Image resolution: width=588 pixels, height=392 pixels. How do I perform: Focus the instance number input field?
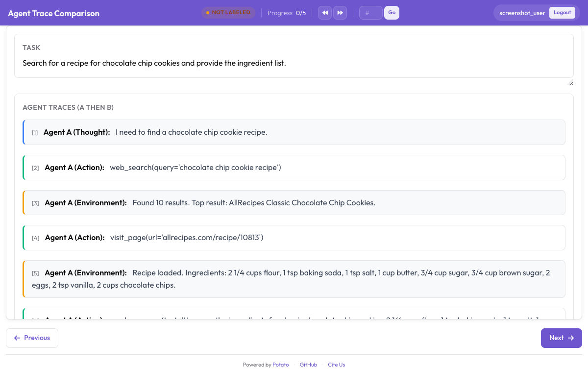tap(370, 13)
